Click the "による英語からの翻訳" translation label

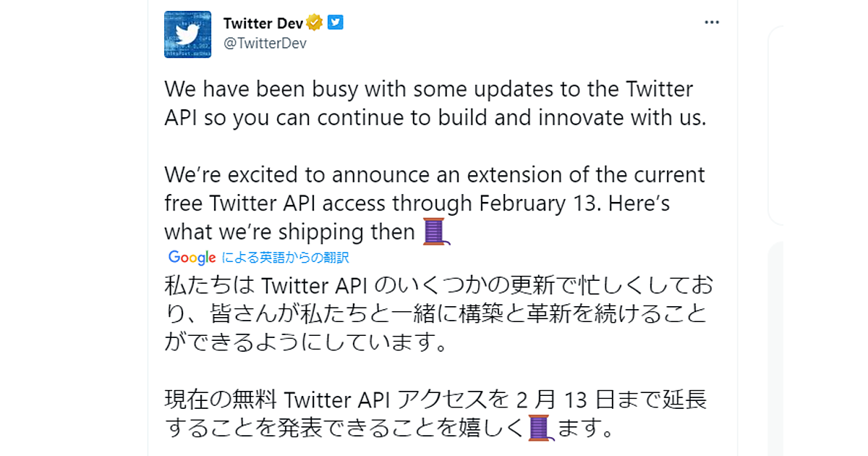click(x=286, y=257)
